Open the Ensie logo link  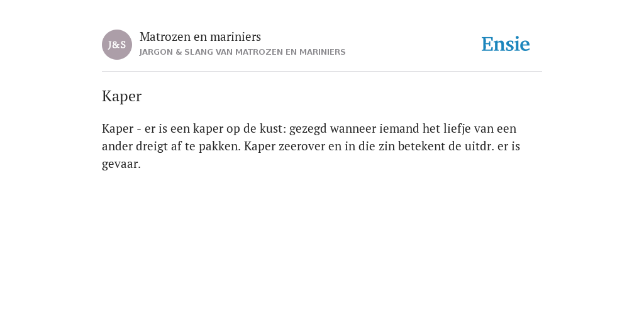(x=506, y=44)
